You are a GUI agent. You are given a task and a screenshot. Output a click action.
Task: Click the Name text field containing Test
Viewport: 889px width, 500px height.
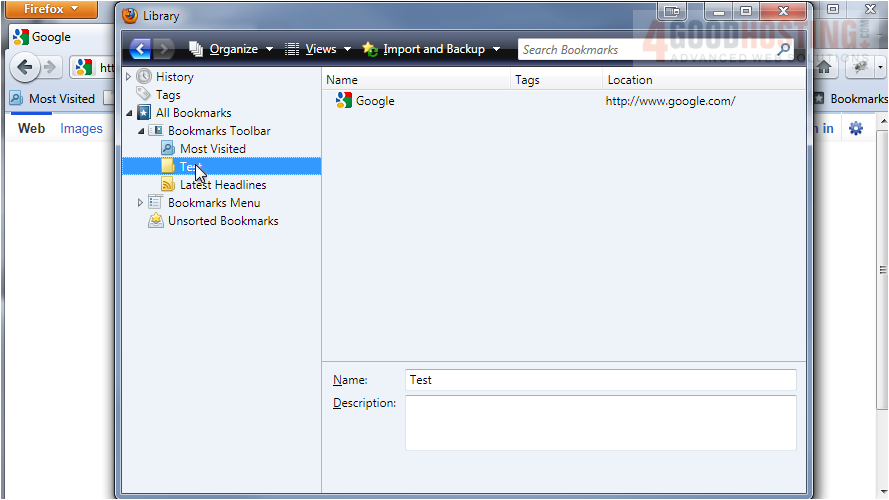(x=600, y=380)
